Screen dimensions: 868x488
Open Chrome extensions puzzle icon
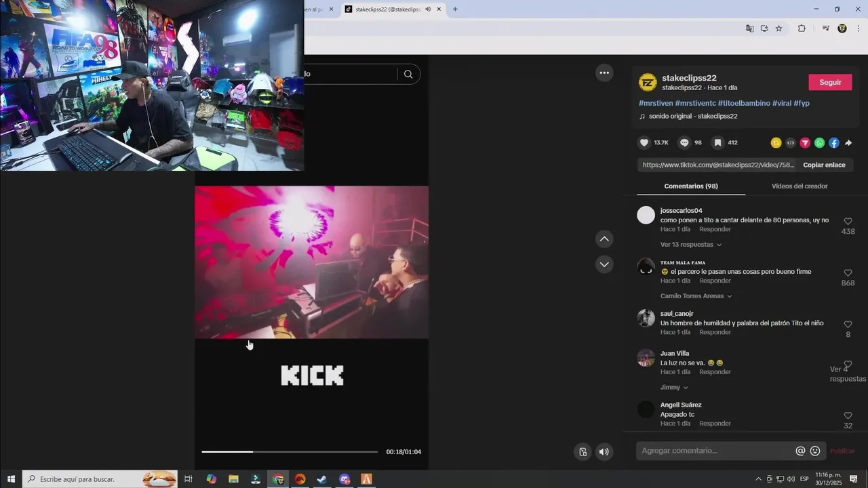tap(802, 28)
